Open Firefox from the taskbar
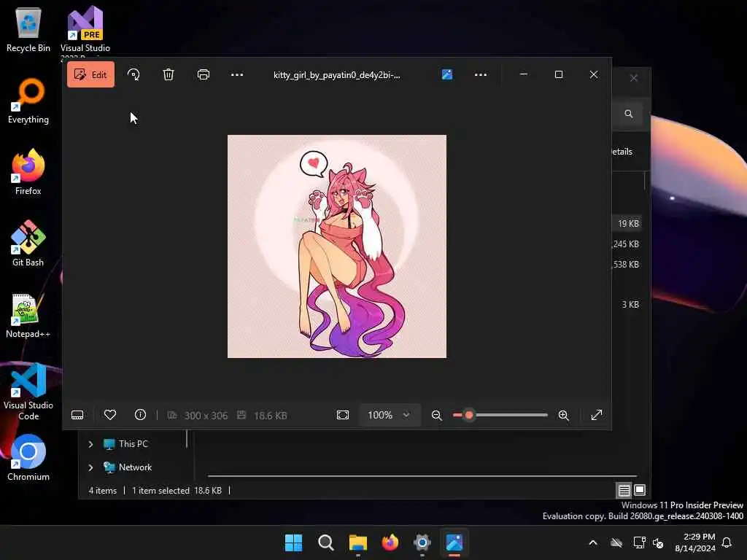The height and width of the screenshot is (560, 747). (390, 542)
